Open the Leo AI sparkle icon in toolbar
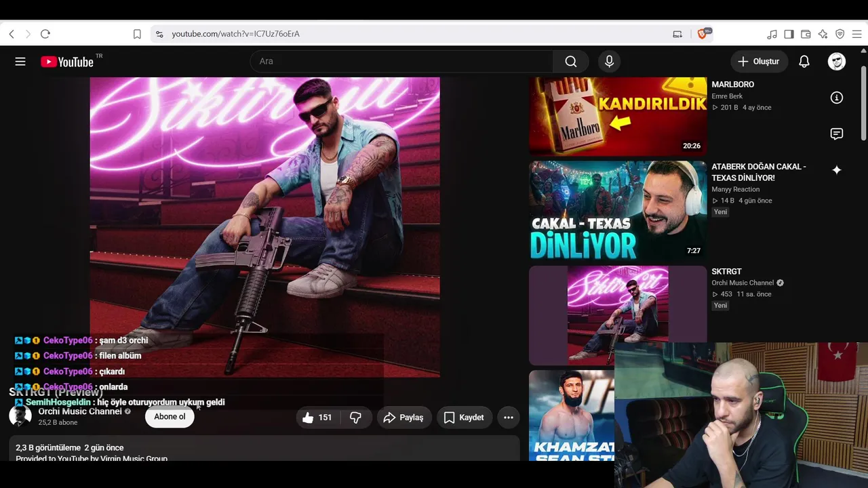 tap(823, 34)
